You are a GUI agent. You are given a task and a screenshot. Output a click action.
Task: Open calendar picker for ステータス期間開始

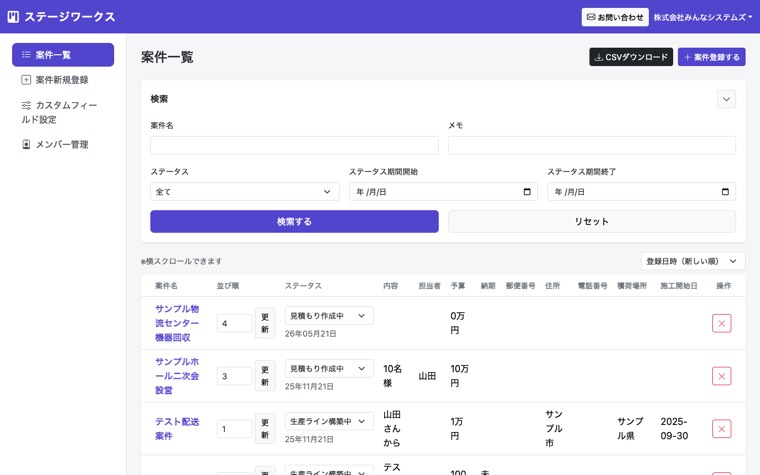pos(527,191)
